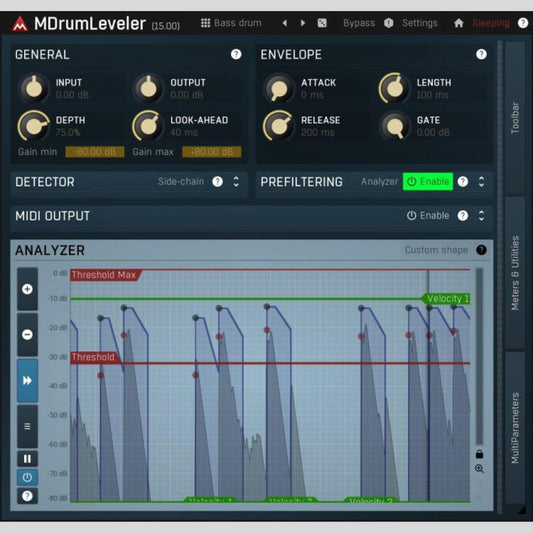Viewport: 533px width, 533px height.
Task: Click the Depth knob
Action: click(33, 126)
